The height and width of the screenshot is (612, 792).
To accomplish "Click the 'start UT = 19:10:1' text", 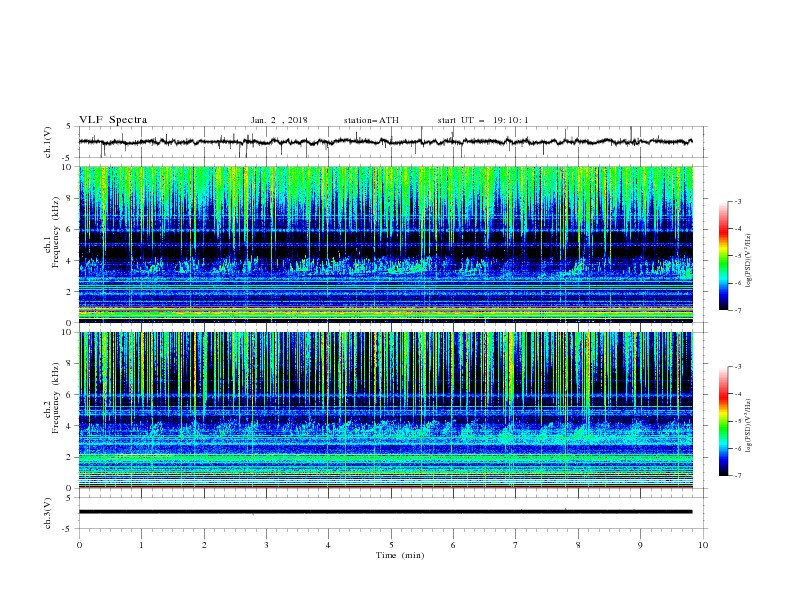I will click(483, 120).
